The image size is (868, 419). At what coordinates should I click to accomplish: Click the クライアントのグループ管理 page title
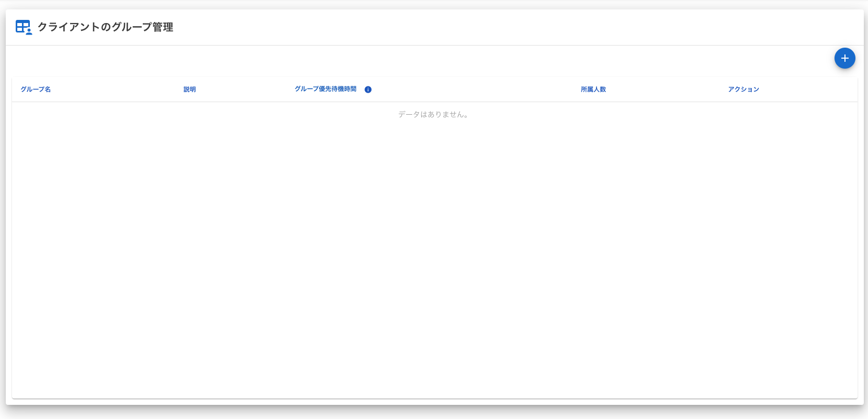click(x=105, y=27)
